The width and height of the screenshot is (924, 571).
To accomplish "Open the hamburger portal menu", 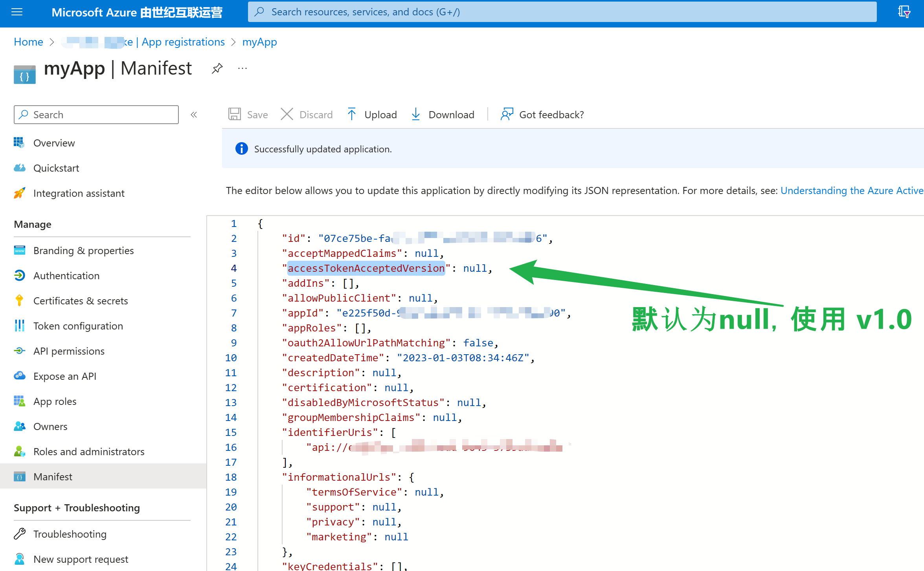I will click(17, 12).
